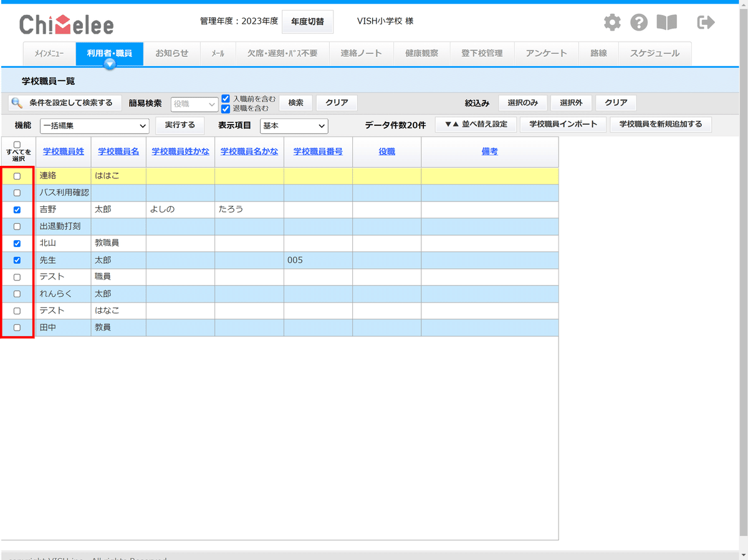Sort by the 学校職員名 column header
This screenshot has width=748, height=560.
118,152
